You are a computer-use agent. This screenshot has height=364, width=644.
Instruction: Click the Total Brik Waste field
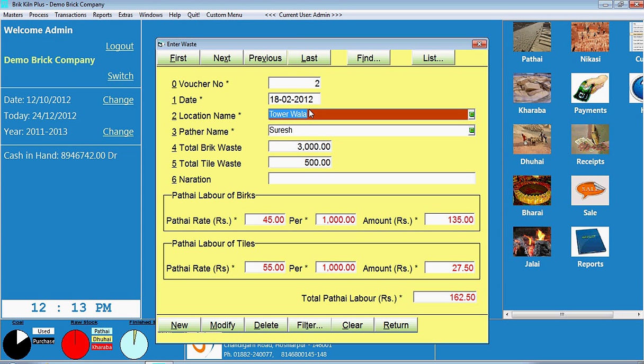point(300,147)
